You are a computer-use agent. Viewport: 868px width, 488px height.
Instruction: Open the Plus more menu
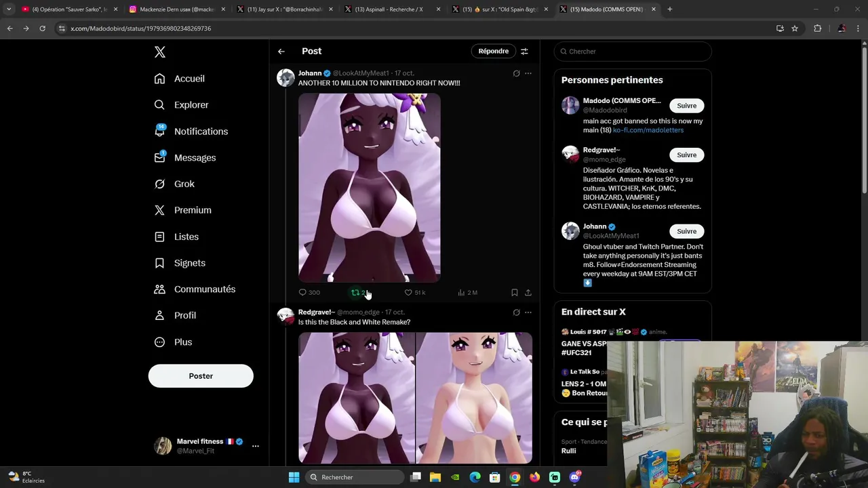173,342
